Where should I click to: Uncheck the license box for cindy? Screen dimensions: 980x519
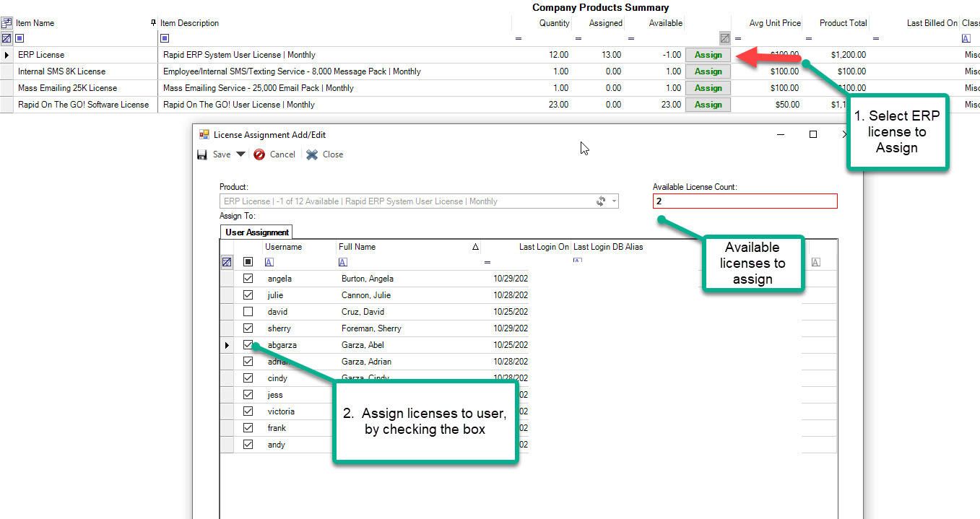pyautogui.click(x=248, y=378)
